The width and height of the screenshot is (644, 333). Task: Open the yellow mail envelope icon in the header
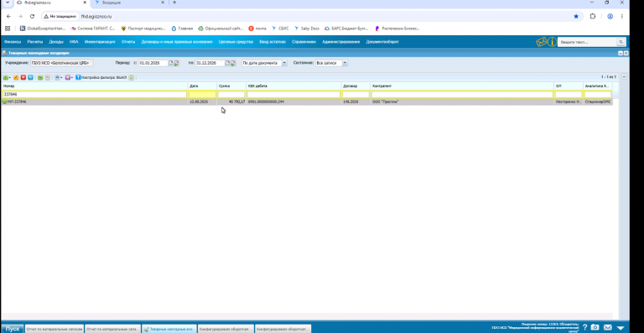(542, 42)
